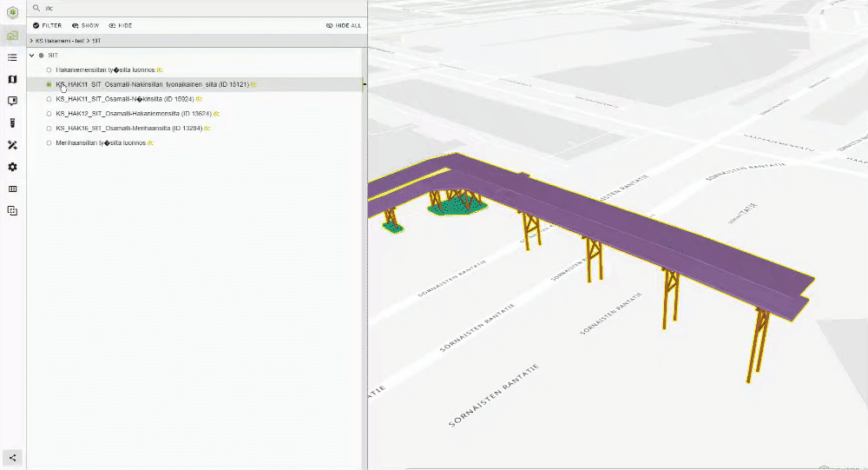Screen dimensions: 868x470
Task: Open the overlapping squares sidebar icon
Action: click(x=13, y=210)
